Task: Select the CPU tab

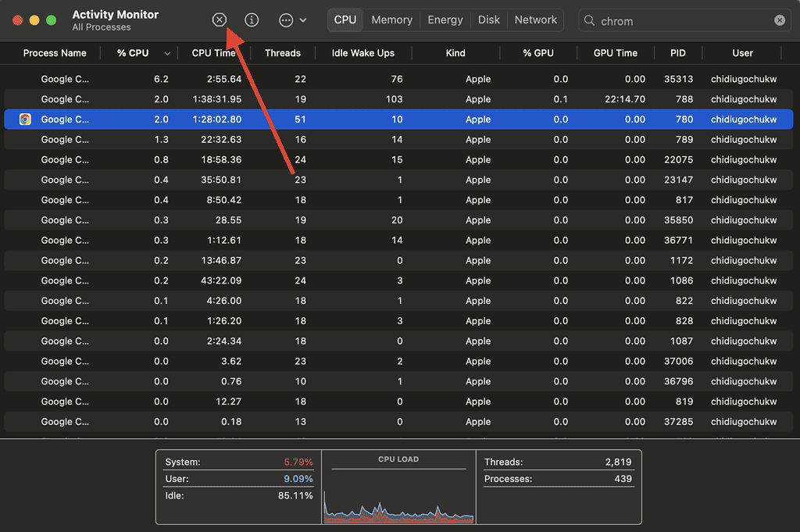Action: click(345, 20)
